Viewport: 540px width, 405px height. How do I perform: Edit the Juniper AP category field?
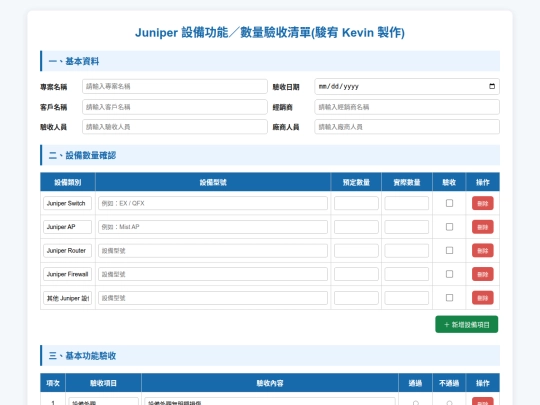pos(68,227)
